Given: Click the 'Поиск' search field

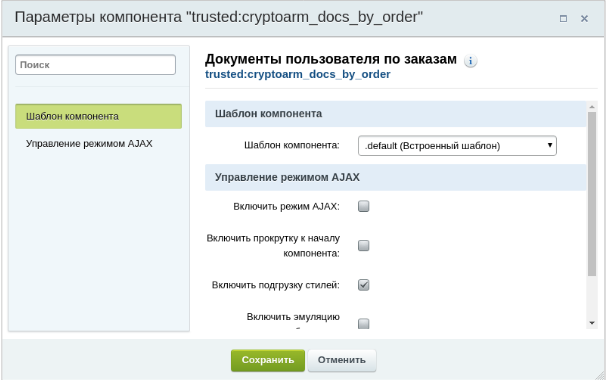Looking at the screenshot, I should coord(95,65).
